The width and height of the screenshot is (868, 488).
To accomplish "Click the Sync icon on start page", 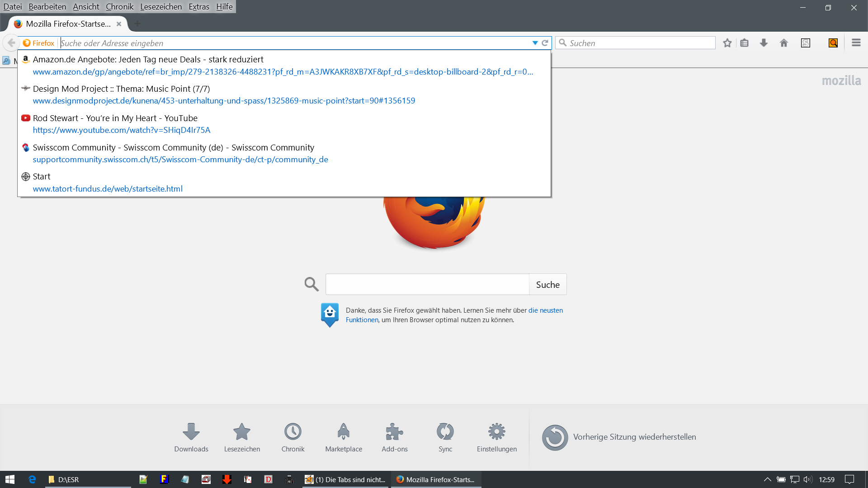I will tap(445, 432).
